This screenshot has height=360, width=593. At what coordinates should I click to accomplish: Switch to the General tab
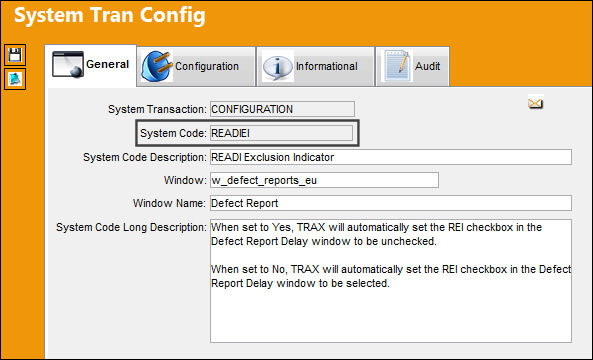tap(90, 66)
